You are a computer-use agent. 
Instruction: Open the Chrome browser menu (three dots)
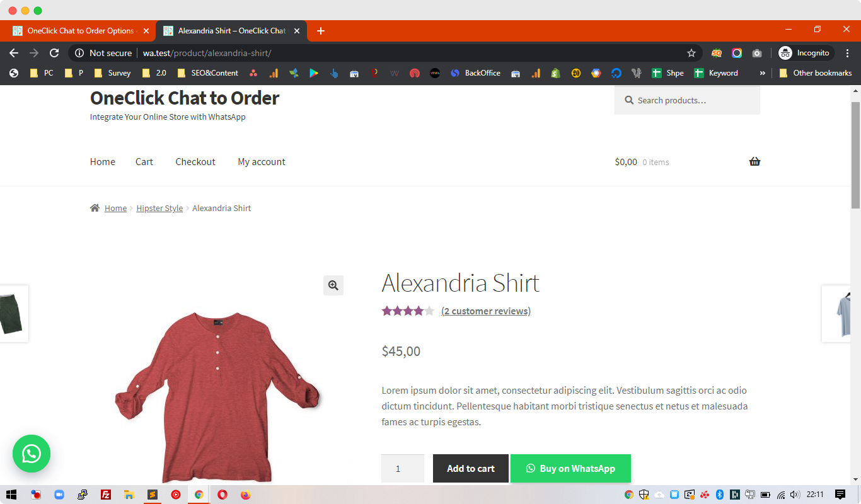(x=847, y=53)
